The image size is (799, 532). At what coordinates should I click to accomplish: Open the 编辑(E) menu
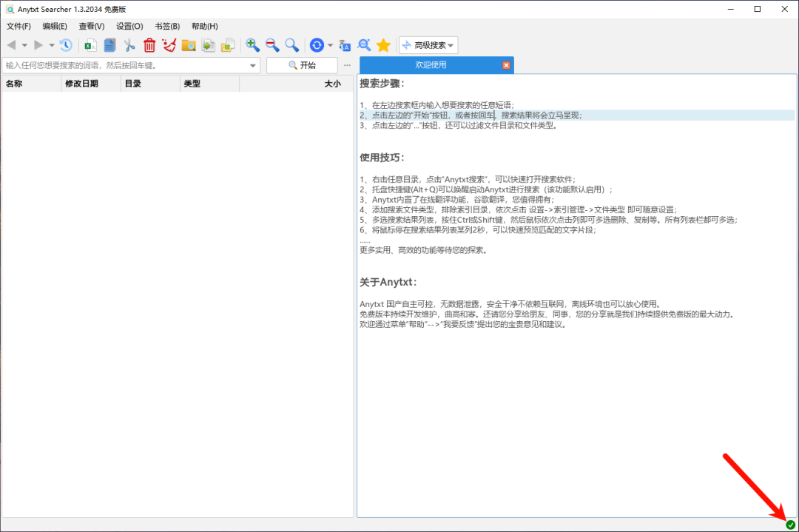point(55,26)
